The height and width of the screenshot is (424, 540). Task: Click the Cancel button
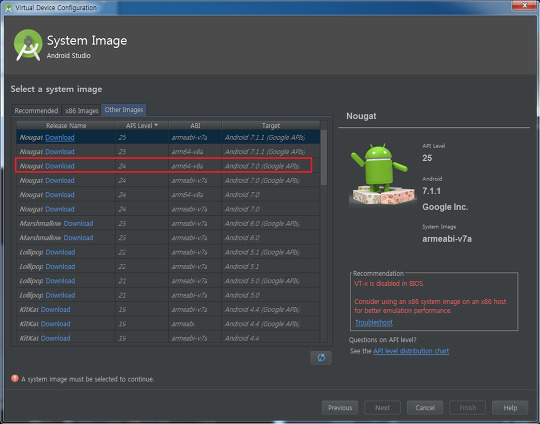pyautogui.click(x=425, y=408)
